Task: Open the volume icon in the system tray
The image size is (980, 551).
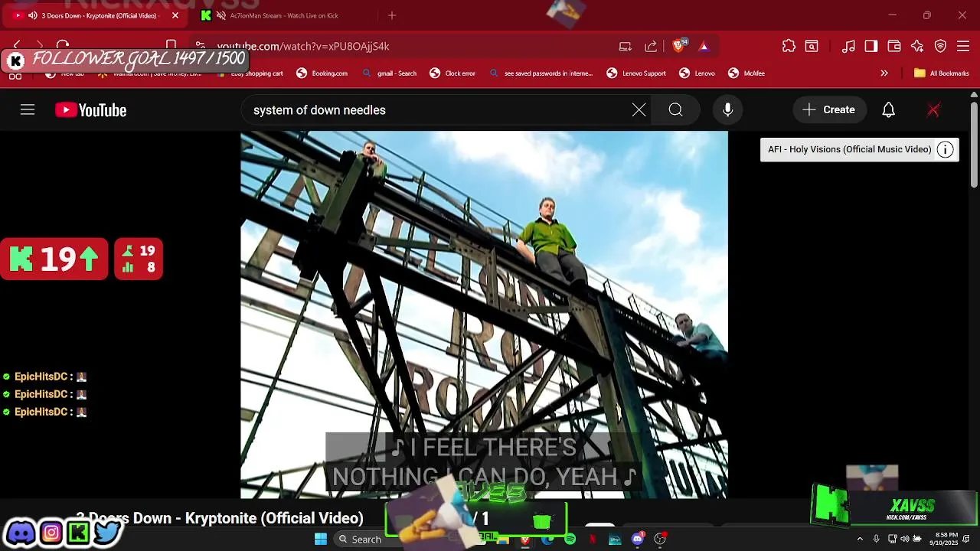Action: [x=905, y=539]
